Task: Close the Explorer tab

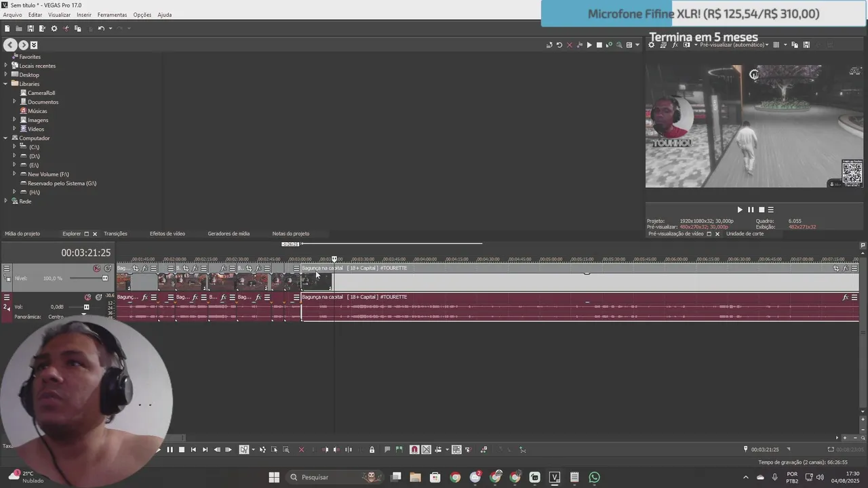Action: pyautogui.click(x=95, y=234)
